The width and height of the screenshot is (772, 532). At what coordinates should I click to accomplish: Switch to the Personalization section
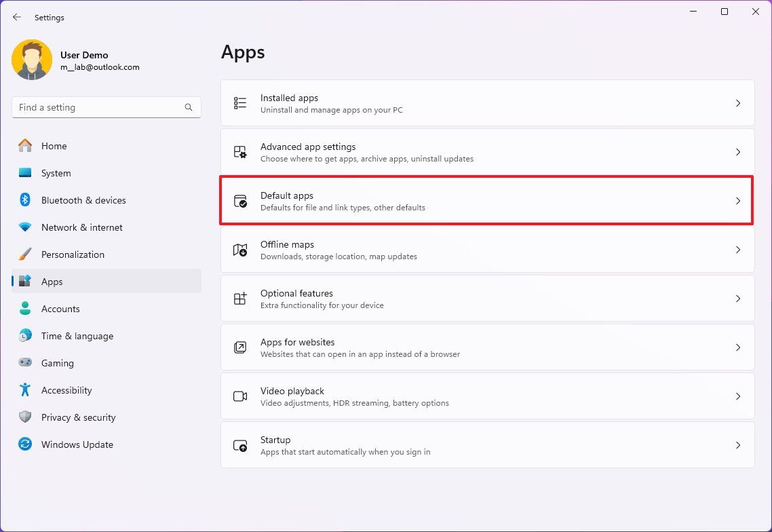(73, 254)
